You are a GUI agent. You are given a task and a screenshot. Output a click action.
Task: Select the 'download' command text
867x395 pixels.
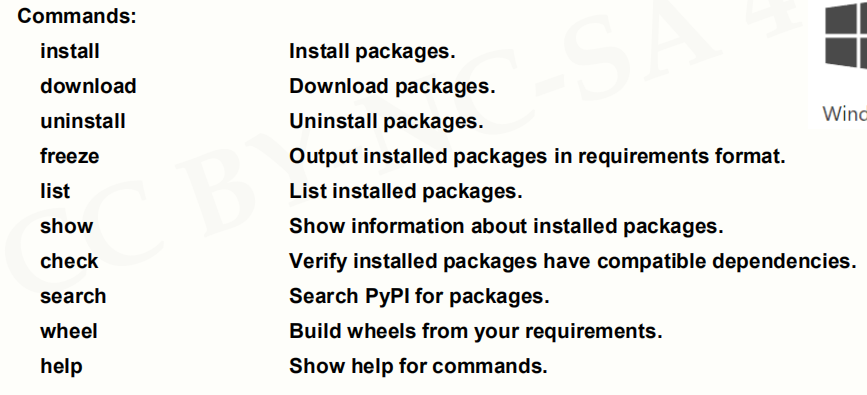click(x=88, y=86)
